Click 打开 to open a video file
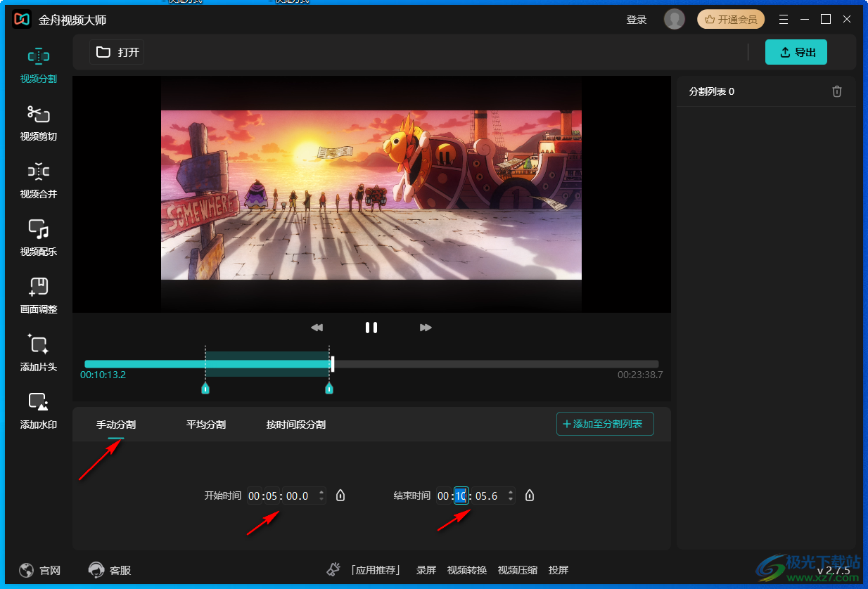This screenshot has width=868, height=589. pos(117,52)
